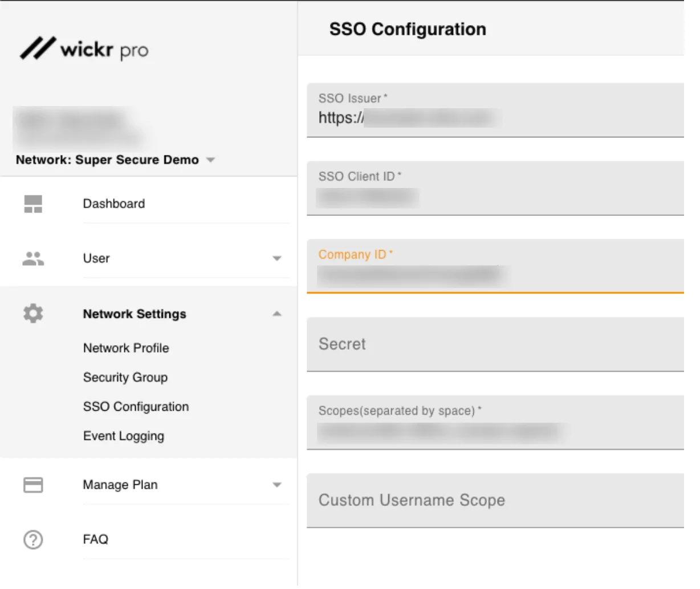700x589 pixels.
Task: Click the FAQ question mark icon
Action: pyautogui.click(x=33, y=539)
